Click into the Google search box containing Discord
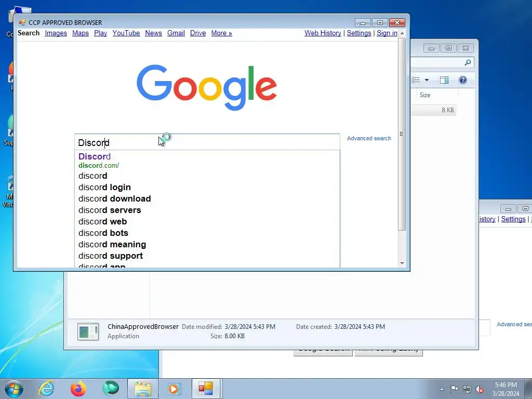The width and height of the screenshot is (532, 399). 207,142
